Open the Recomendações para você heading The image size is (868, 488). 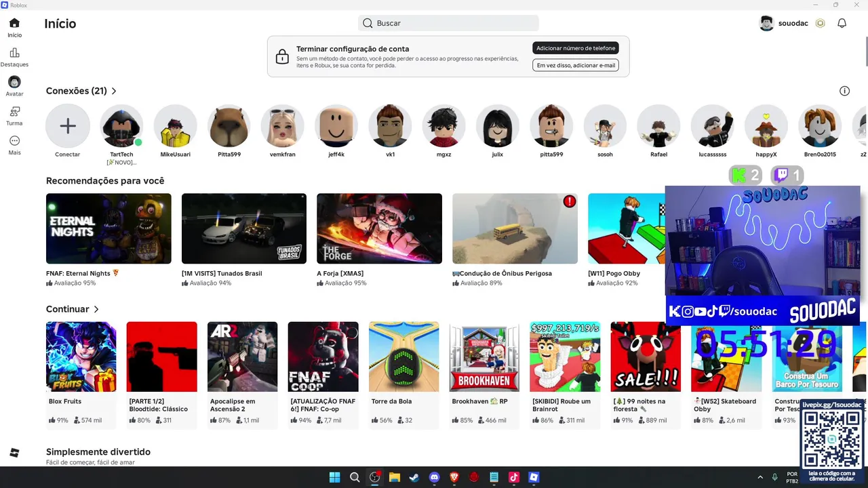point(105,181)
